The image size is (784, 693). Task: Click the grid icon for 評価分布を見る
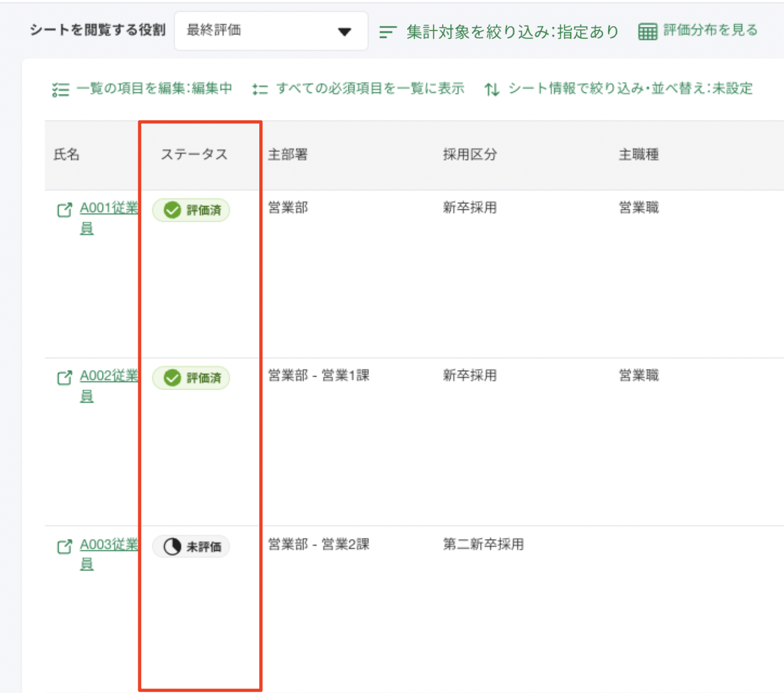[647, 31]
